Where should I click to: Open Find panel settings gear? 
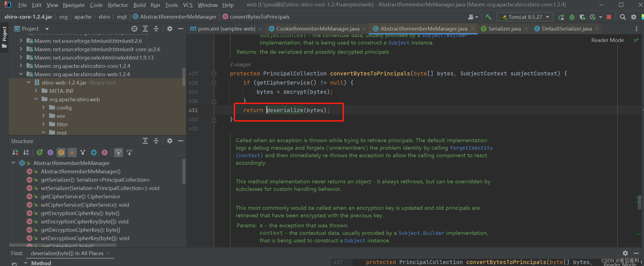625,253
